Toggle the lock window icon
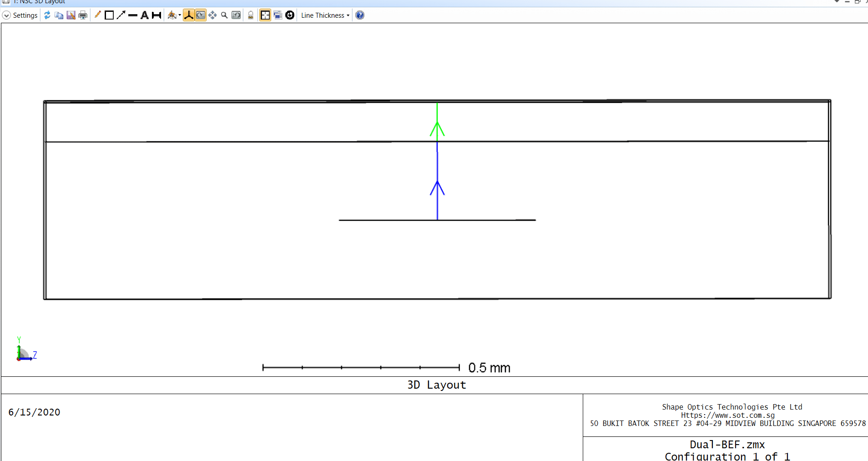 pyautogui.click(x=251, y=15)
